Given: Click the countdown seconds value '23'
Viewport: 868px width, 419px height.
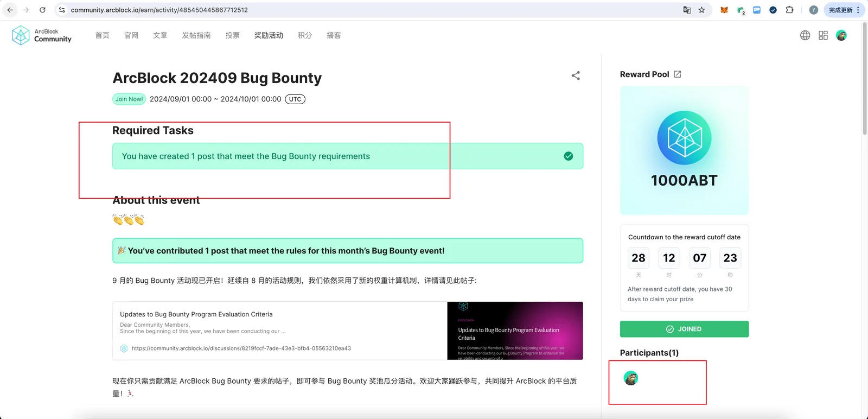Looking at the screenshot, I should [x=730, y=258].
